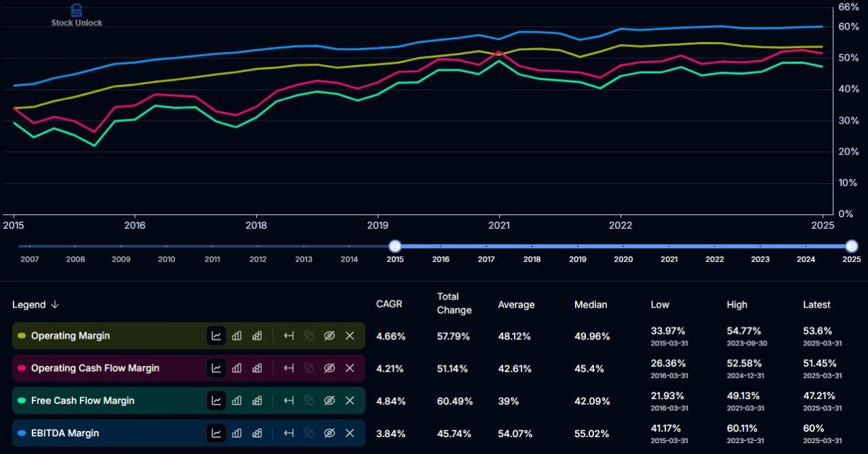Click the Median column header
The image size is (868, 454).
pyautogui.click(x=591, y=305)
